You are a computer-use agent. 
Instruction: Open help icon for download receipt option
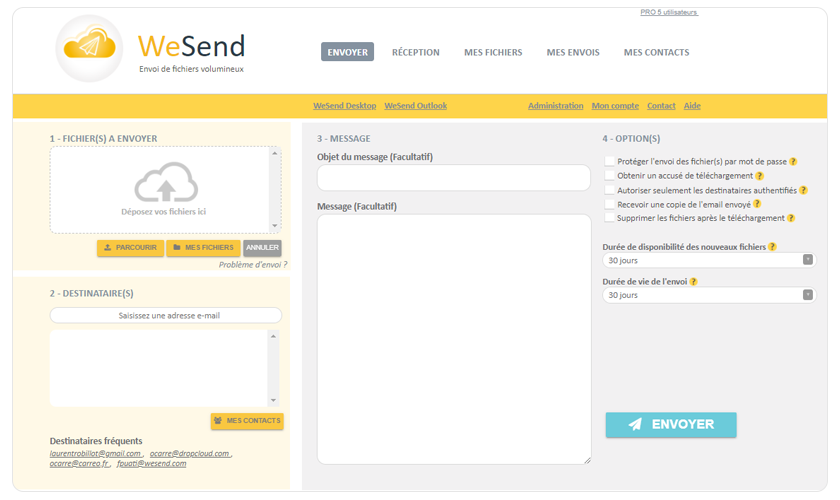pyautogui.click(x=760, y=176)
